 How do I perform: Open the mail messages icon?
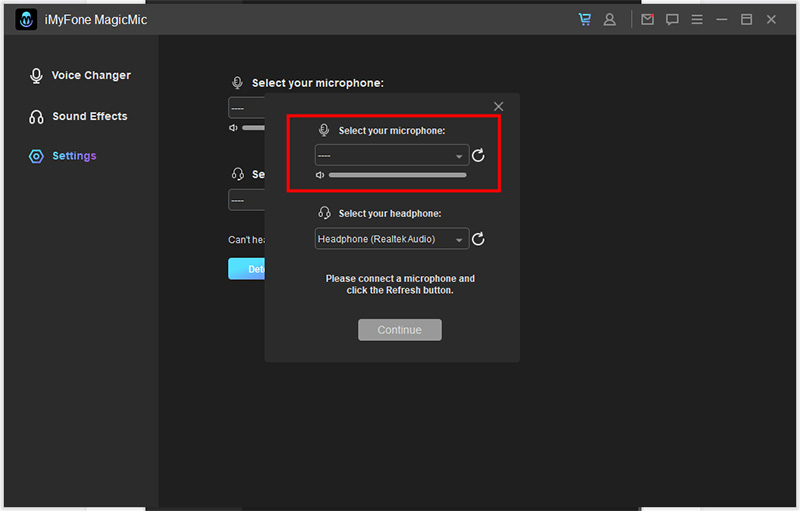point(647,19)
